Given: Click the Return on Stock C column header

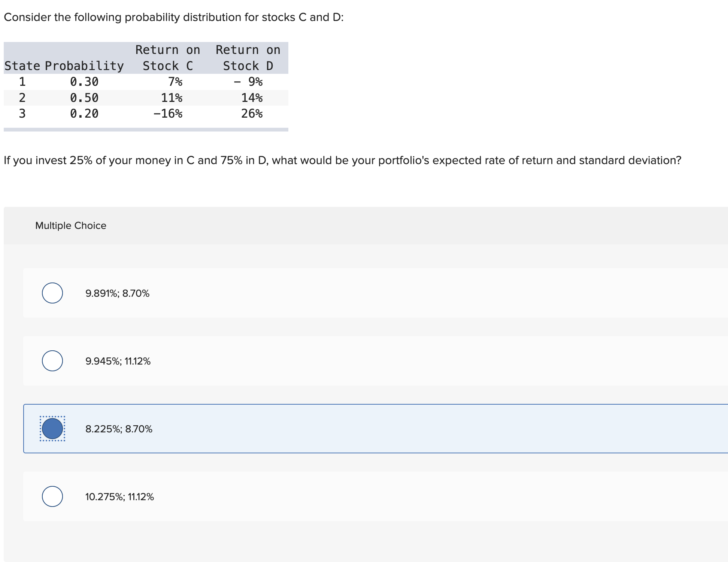Looking at the screenshot, I should [x=167, y=58].
